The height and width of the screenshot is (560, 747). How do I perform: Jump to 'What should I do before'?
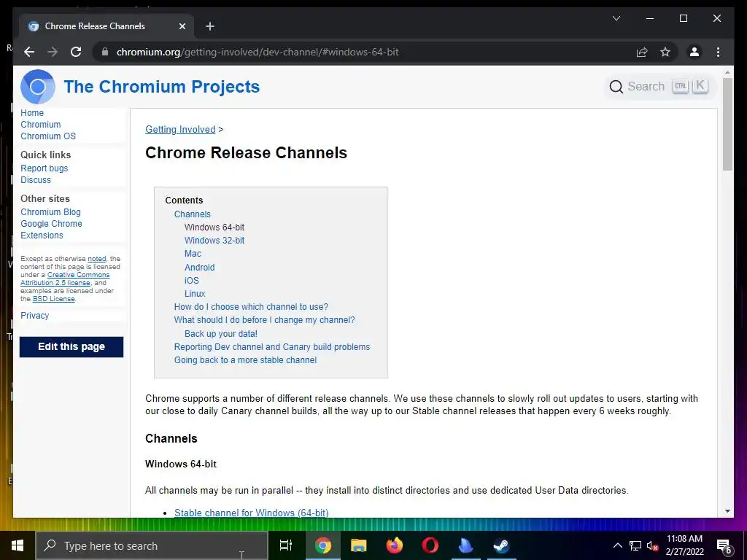(264, 320)
